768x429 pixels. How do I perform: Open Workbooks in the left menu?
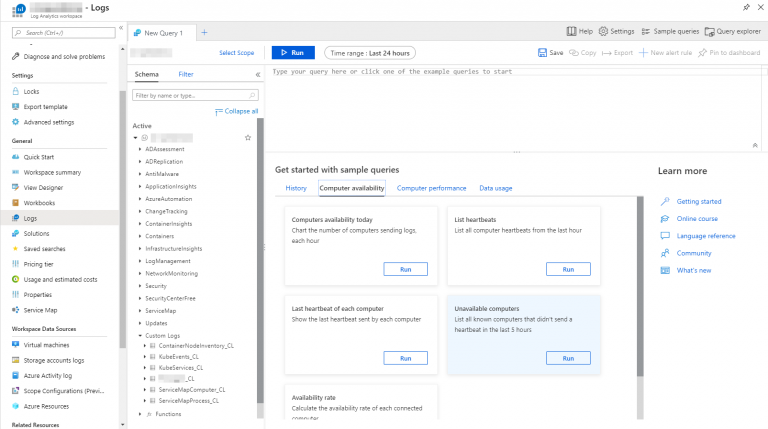(x=40, y=203)
